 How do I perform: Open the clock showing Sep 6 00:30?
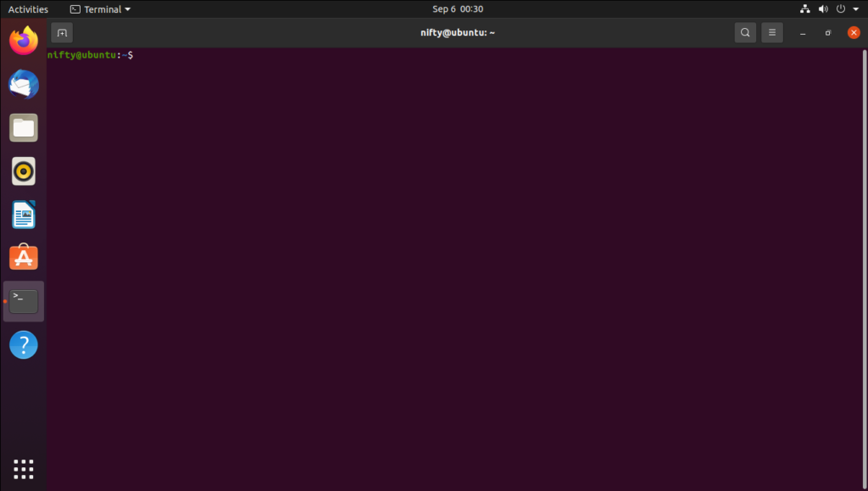click(x=458, y=8)
